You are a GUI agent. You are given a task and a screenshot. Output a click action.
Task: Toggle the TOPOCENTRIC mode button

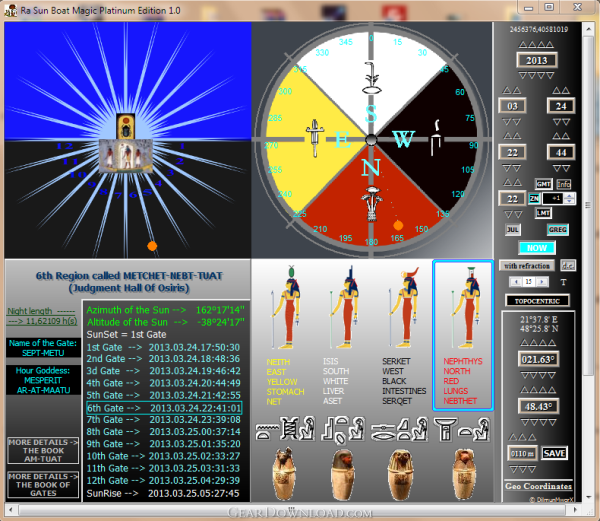[x=537, y=301]
